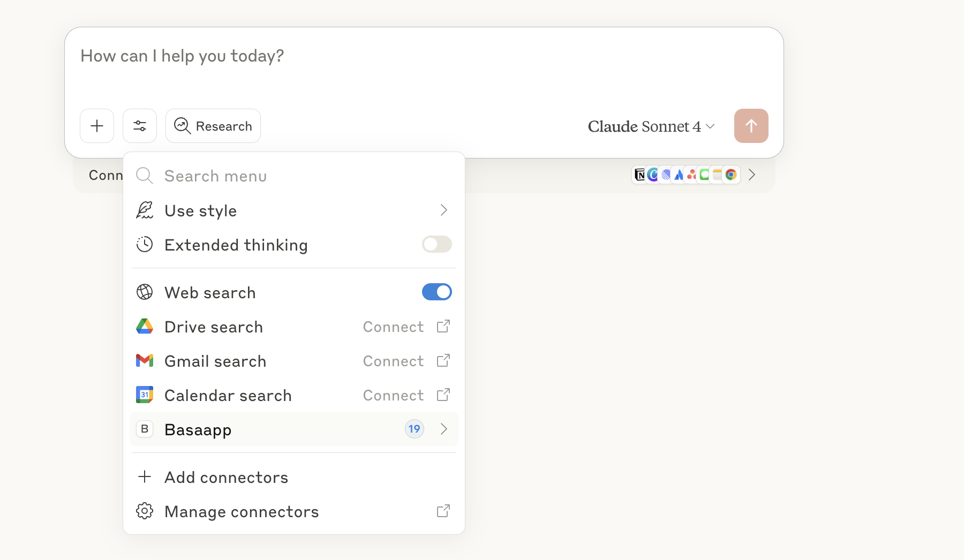Click the Google Calendar icon
Screen dimensions: 964x560
point(145,395)
